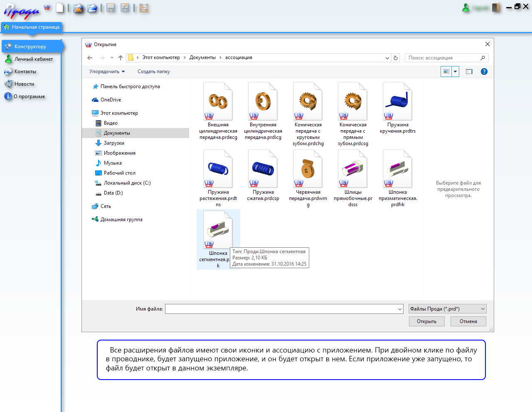Image resolution: width=532 pixels, height=412 pixels.
Task: Select Загрузки in the navigation tree
Action: click(x=114, y=143)
